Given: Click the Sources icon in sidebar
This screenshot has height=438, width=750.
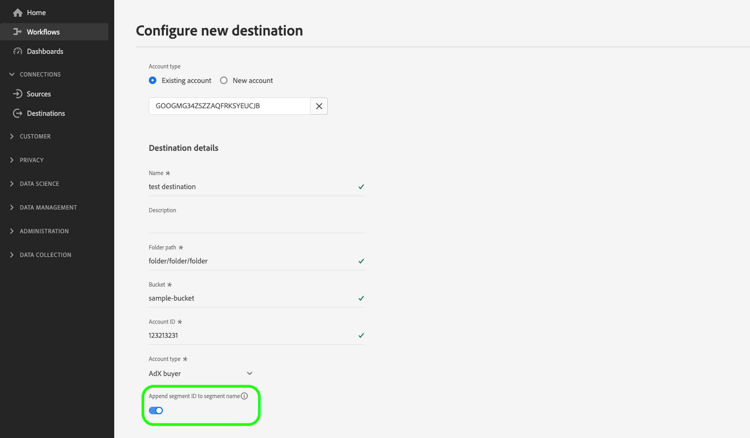Looking at the screenshot, I should pyautogui.click(x=17, y=94).
